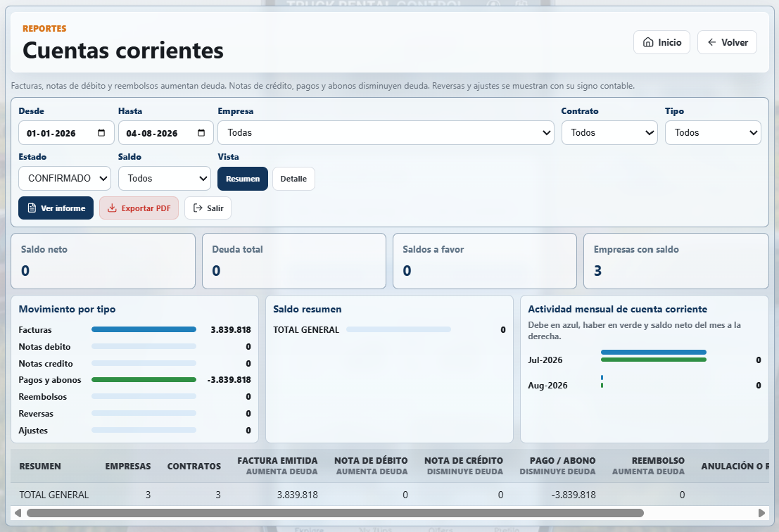Screen dimensions: 779x532
Task: Click the REEMBOLSO column header
Action: pyautogui.click(x=648, y=466)
